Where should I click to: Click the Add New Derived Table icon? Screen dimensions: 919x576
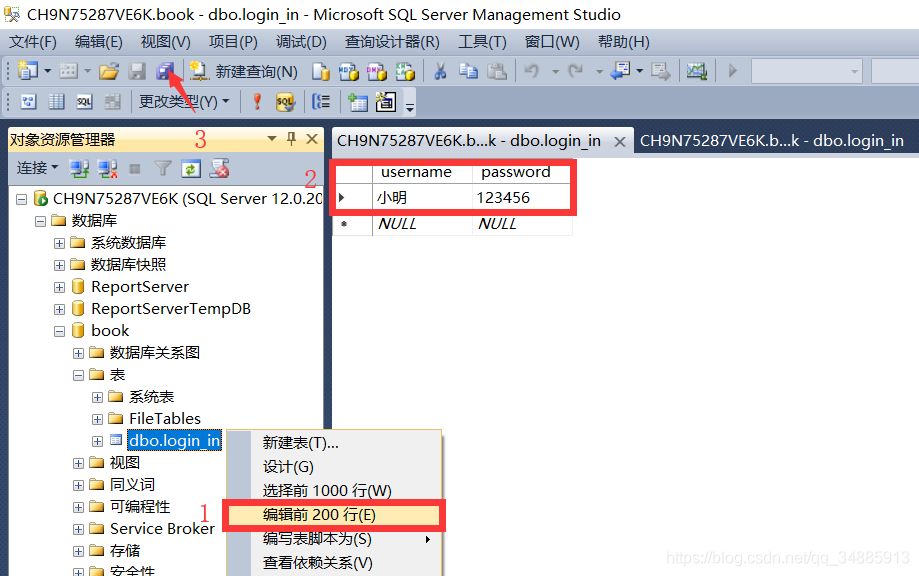click(x=386, y=102)
